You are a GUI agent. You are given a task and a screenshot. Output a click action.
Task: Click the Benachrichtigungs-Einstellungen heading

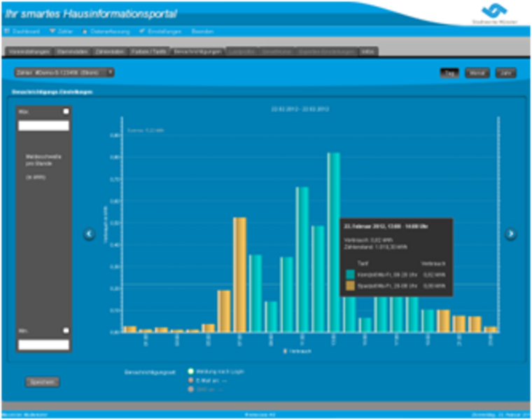click(x=52, y=92)
